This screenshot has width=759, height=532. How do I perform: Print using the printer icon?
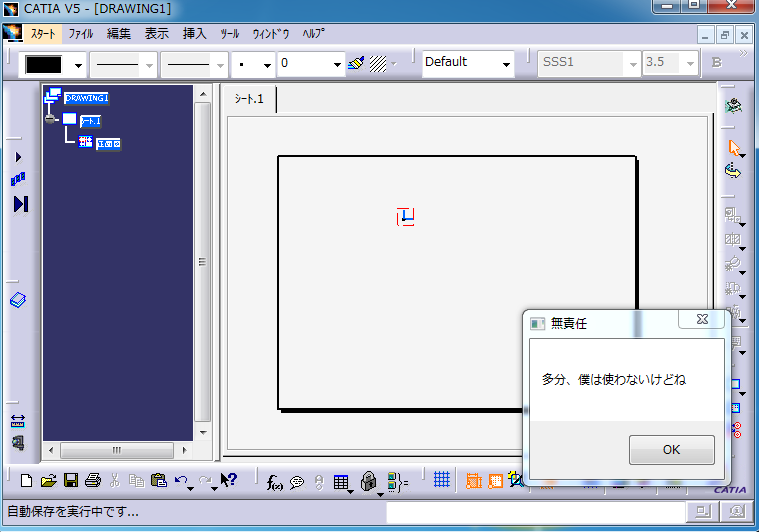(x=92, y=480)
